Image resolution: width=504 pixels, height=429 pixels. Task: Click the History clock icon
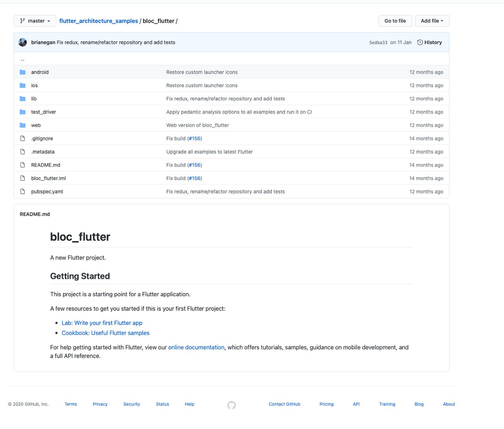pos(420,43)
